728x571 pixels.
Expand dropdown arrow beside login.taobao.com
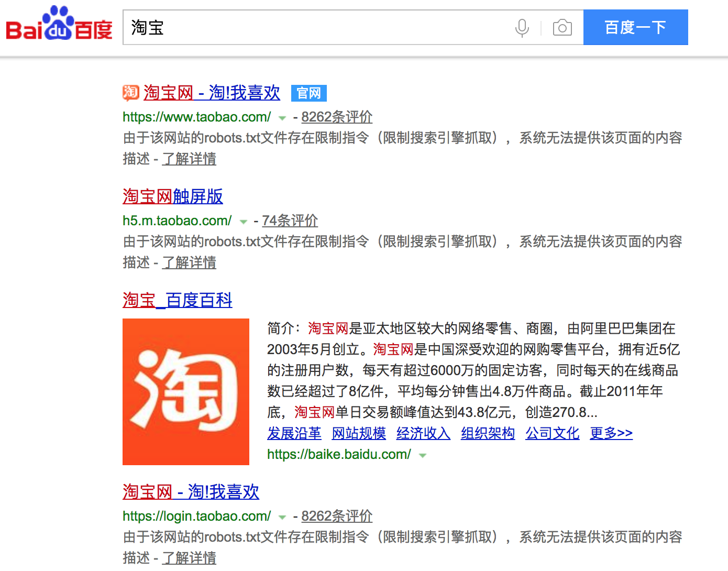(x=282, y=517)
